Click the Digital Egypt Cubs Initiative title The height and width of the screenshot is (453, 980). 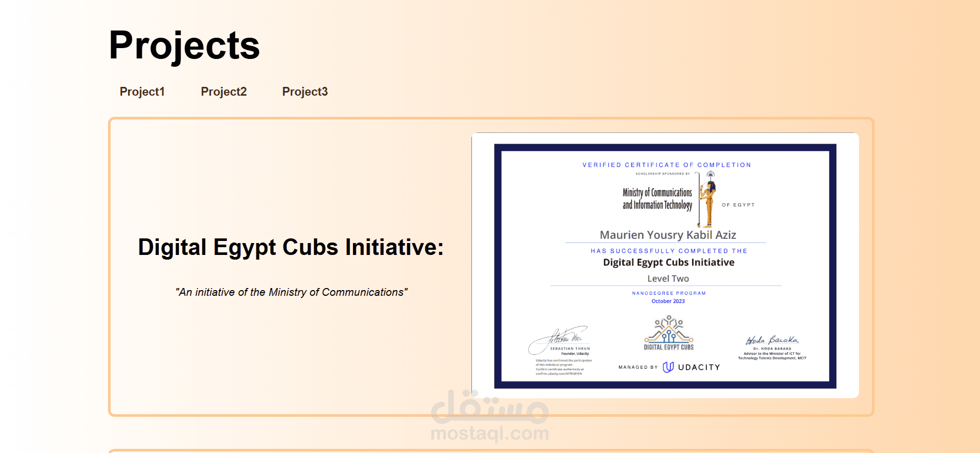(x=290, y=247)
